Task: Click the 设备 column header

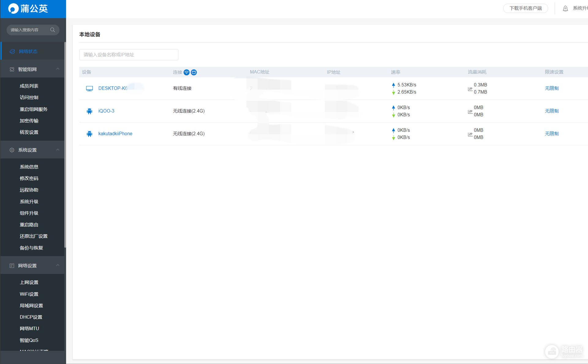Action: pyautogui.click(x=87, y=72)
